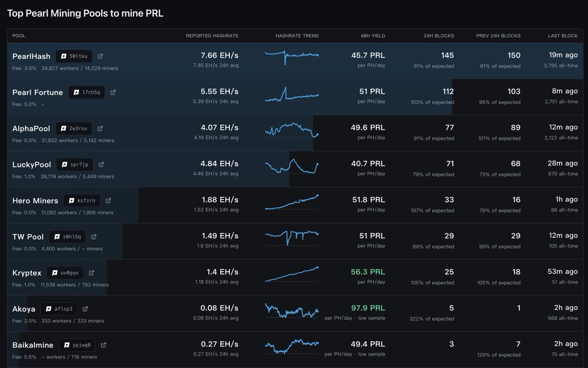Click the 129% of expected text
588x368 pixels.
tap(499, 355)
